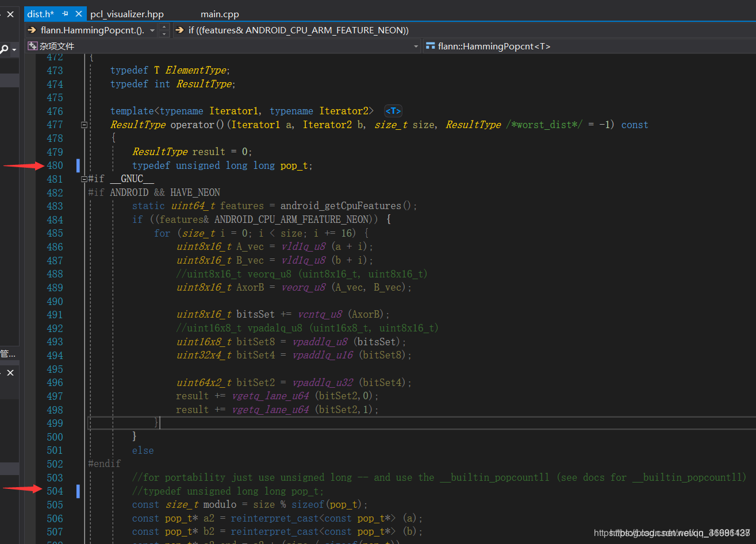Screen dimensions: 756x544
Task: Click 'vld1q_u8 (a + i);' on line 486
Action: 328,247
